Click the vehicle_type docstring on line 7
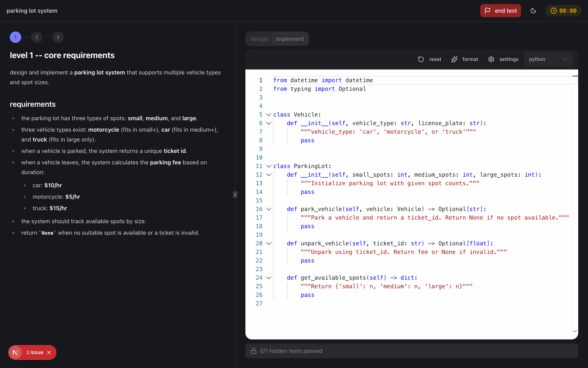This screenshot has width=588, height=368. (388, 132)
